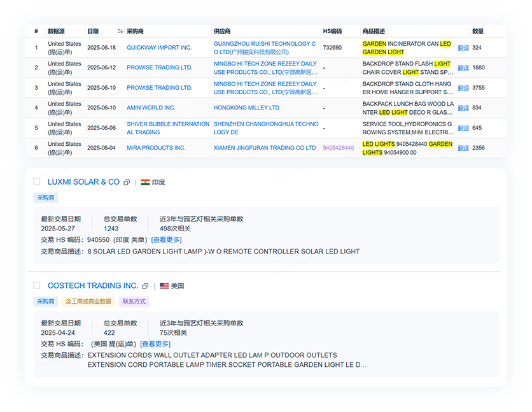Screen dimensions: 532x412
Task: Click copy icon beside COSTECH TRADING INC.
Action: [145, 286]
